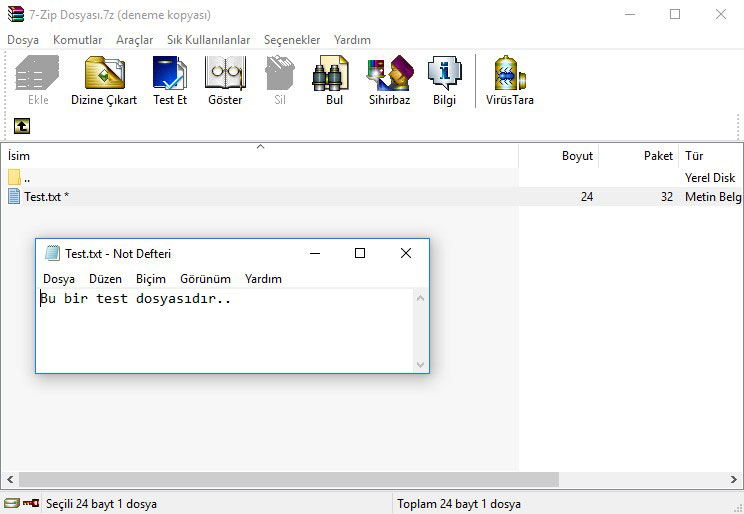Screen dimensions: 744x514
Task: Click the left scroll arrow in WinRAR
Action: (10, 479)
